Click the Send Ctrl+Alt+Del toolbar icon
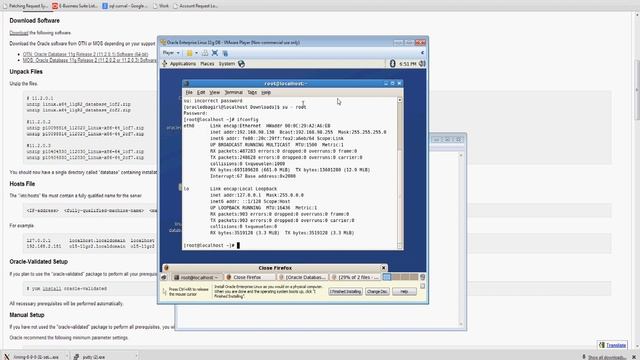Screen dimensions: 640x360 pyautogui.click(x=205, y=53)
